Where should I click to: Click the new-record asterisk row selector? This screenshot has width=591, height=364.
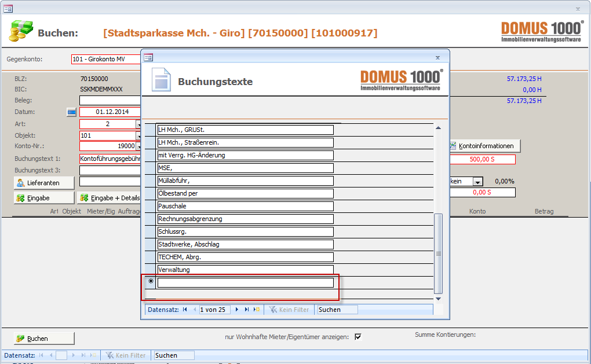pyautogui.click(x=151, y=282)
